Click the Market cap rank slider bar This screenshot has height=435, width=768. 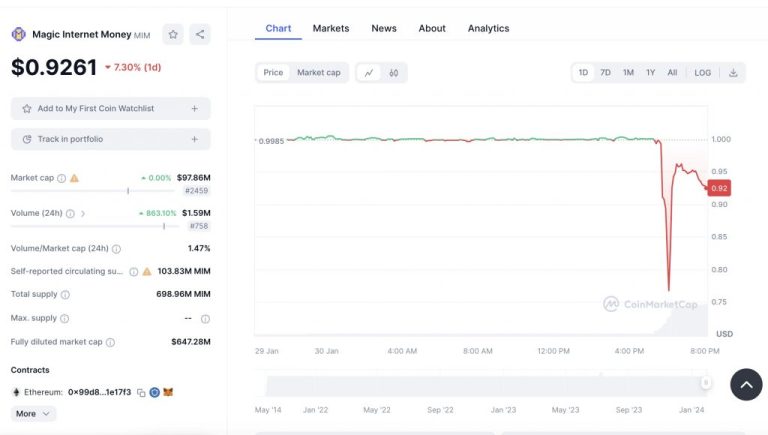coord(93,191)
